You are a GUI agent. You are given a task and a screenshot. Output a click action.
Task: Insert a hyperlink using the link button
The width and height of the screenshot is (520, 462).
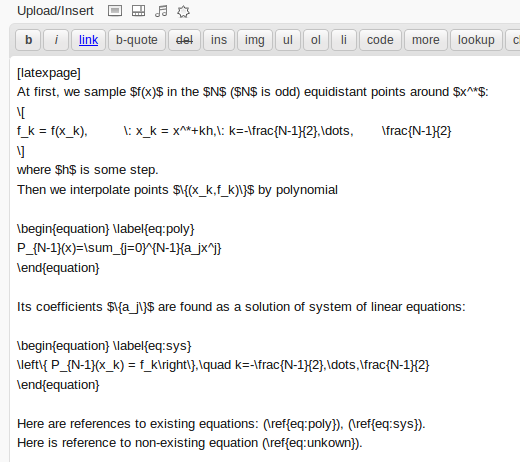[x=88, y=40]
